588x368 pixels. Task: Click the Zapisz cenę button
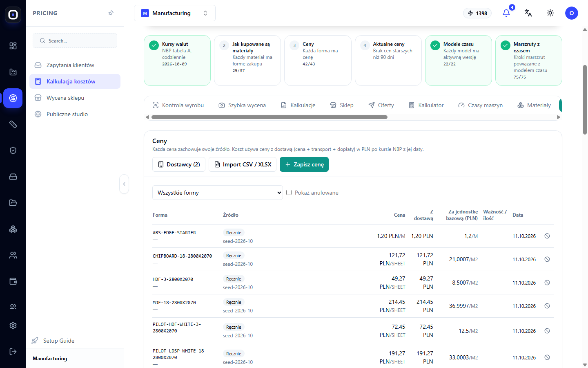click(x=304, y=164)
